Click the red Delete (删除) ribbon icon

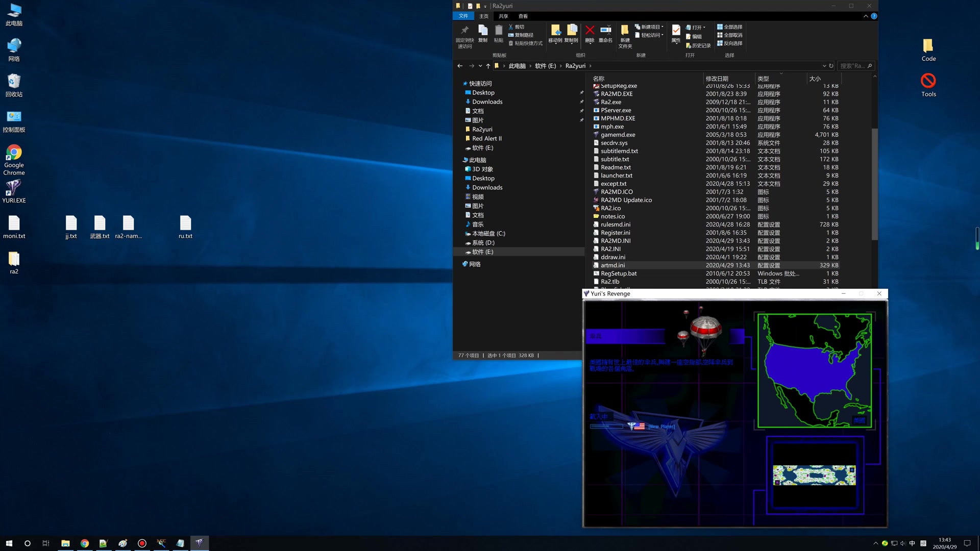590,31
